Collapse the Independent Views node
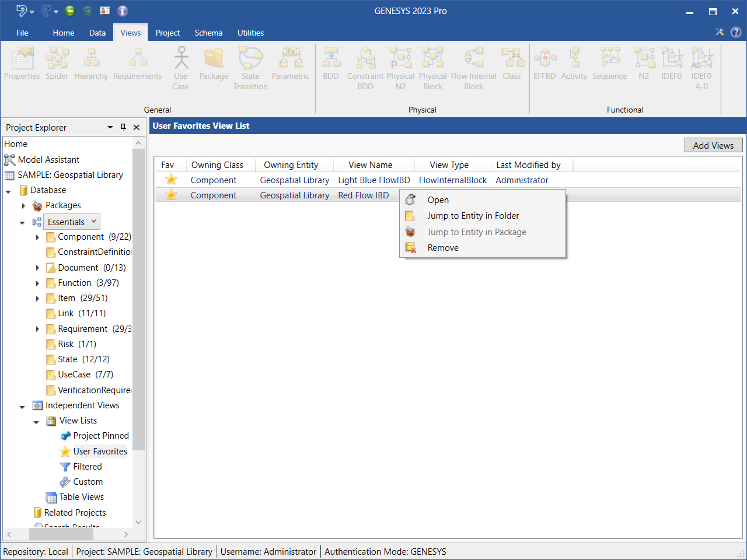The image size is (747, 560). coord(22,407)
